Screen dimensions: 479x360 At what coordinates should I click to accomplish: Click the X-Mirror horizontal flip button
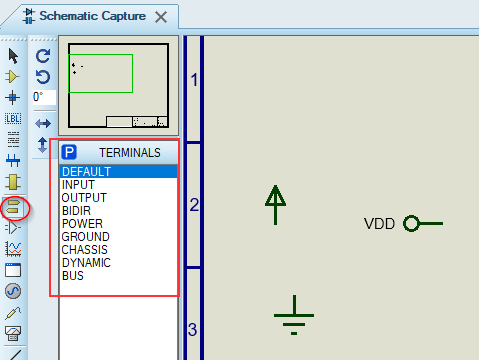point(43,124)
